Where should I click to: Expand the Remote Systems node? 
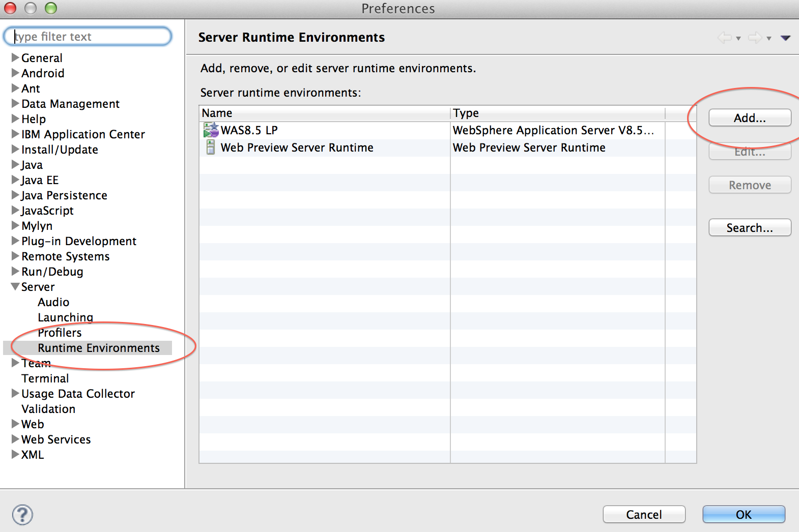point(15,256)
